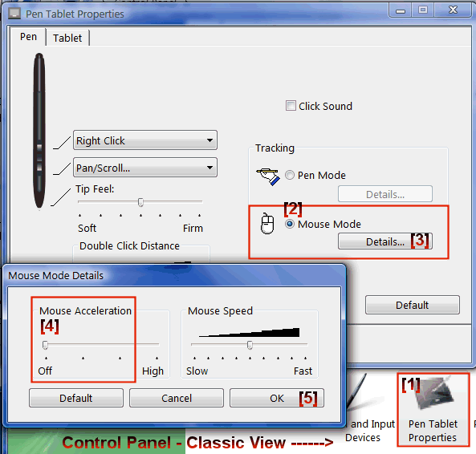The width and height of the screenshot is (476, 454).
Task: Click the mouse icon beside Mouse Mode
Action: [267, 224]
